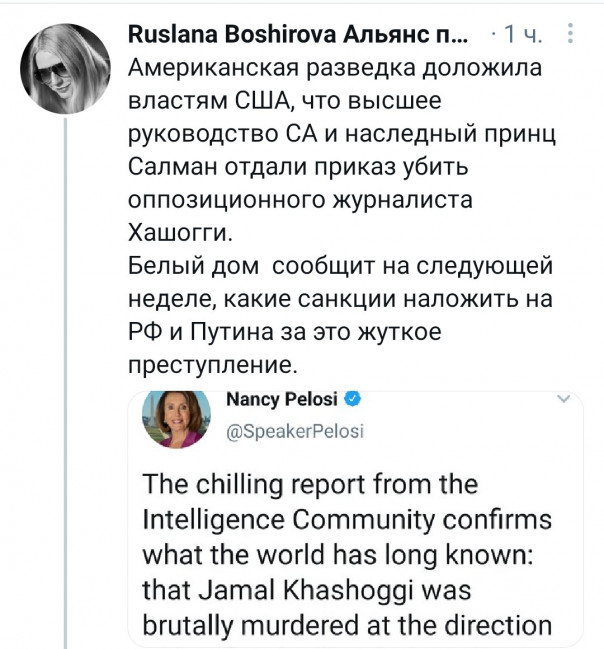Open Ruslana Boshirova's profile picture
The image size is (604, 649).
point(65,68)
